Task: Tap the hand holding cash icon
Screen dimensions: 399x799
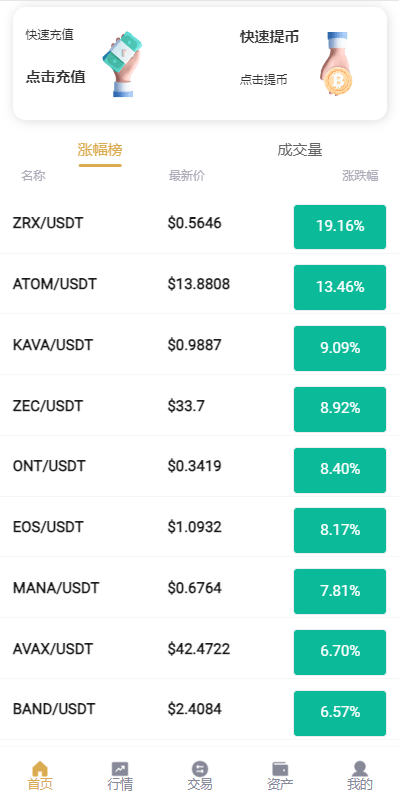Action: tap(122, 64)
